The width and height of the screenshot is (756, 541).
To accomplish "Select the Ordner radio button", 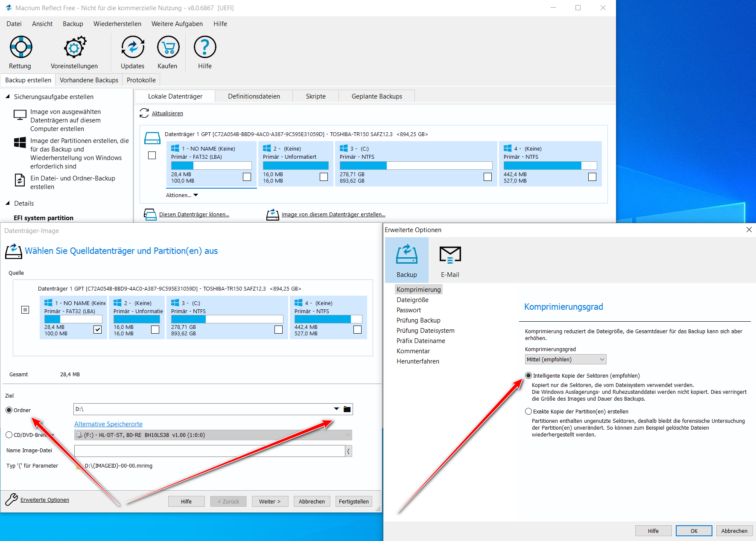I will click(9, 410).
